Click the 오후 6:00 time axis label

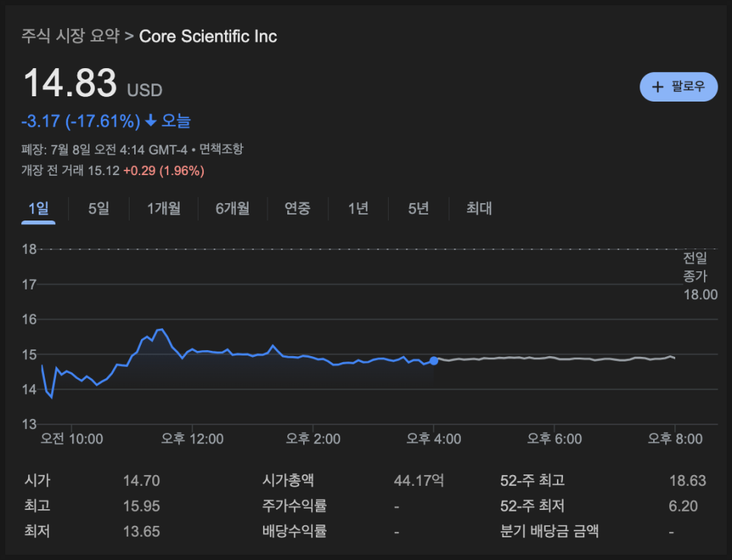[x=555, y=439]
